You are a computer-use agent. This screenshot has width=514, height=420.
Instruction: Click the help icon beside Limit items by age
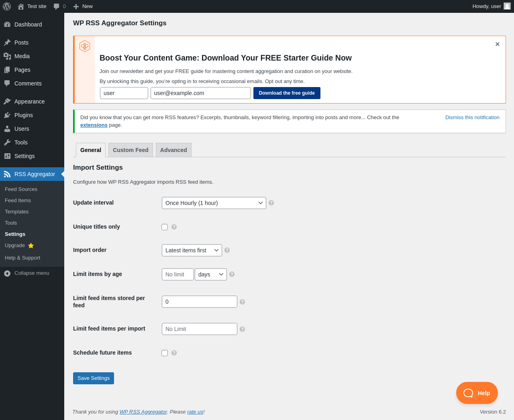tap(232, 274)
